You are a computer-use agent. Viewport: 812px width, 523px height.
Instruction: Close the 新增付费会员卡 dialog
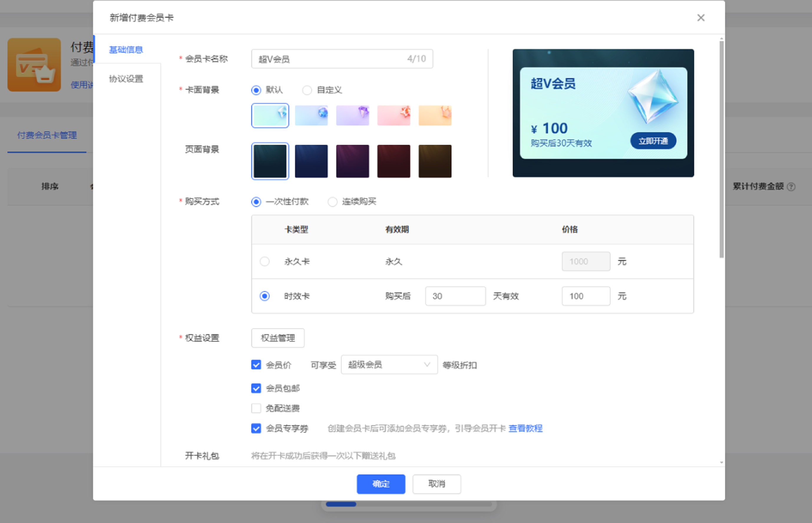coord(701,18)
